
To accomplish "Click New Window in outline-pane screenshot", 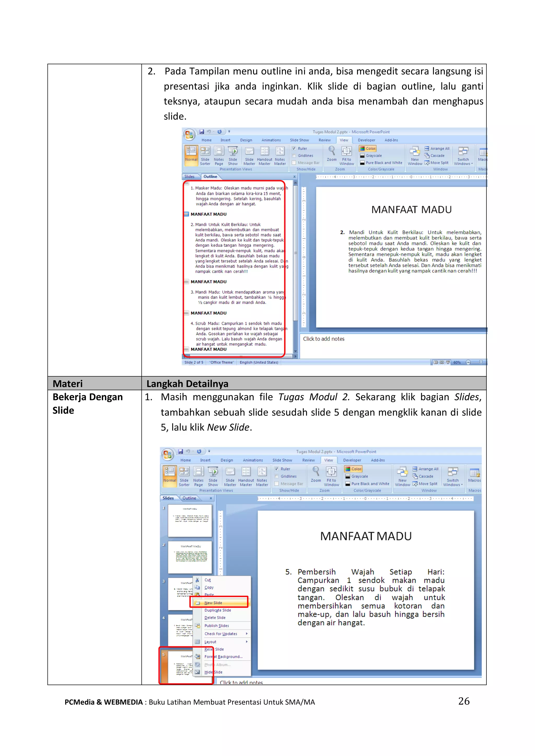I will 415,155.
